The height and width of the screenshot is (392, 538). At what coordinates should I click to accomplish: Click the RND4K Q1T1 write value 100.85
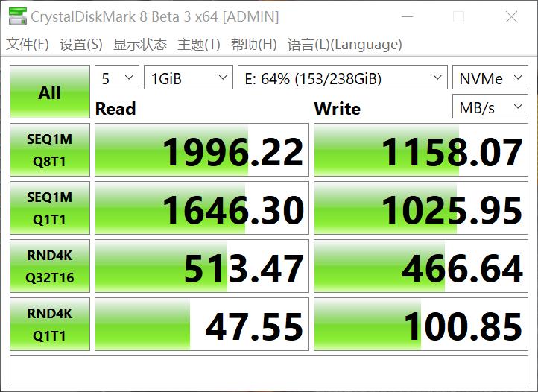coord(421,324)
